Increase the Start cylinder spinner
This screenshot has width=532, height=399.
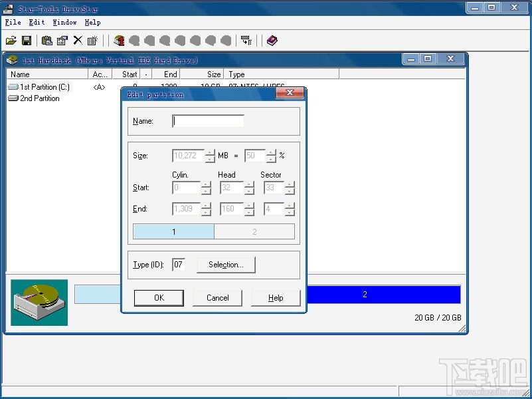pos(206,184)
